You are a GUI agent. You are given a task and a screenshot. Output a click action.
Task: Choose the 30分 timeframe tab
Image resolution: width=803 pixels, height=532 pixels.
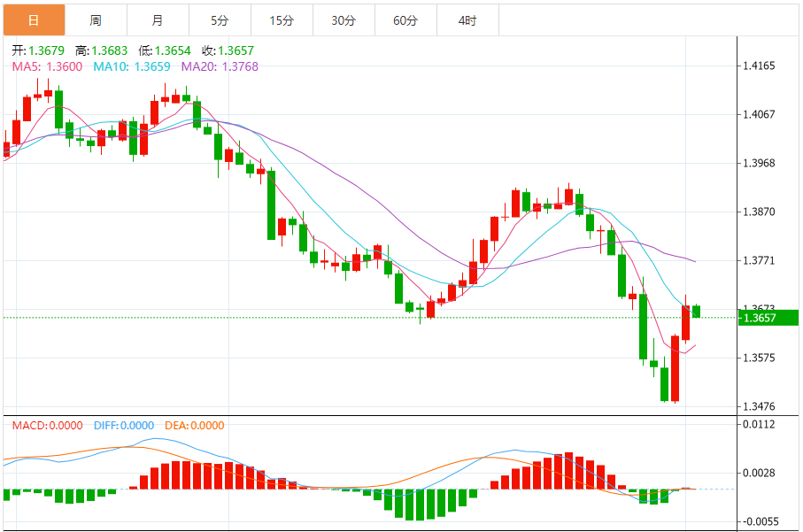343,20
